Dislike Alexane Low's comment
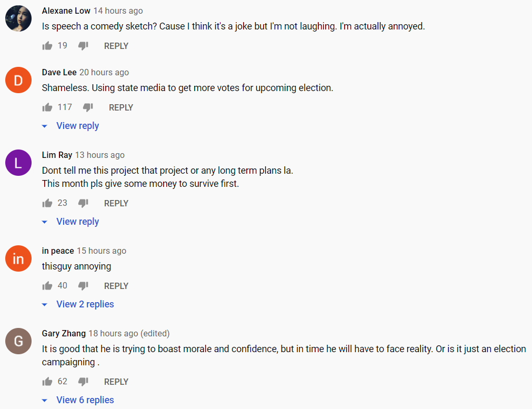This screenshot has height=409, width=532. [x=83, y=46]
